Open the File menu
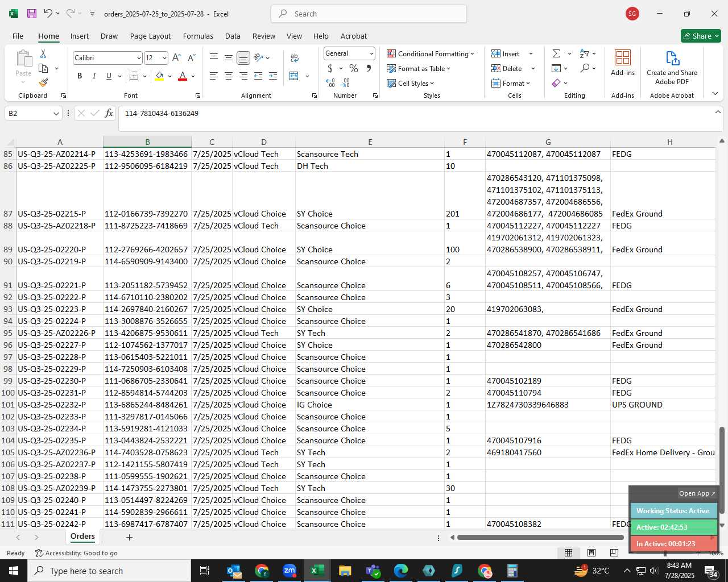The height and width of the screenshot is (582, 728). tap(18, 36)
